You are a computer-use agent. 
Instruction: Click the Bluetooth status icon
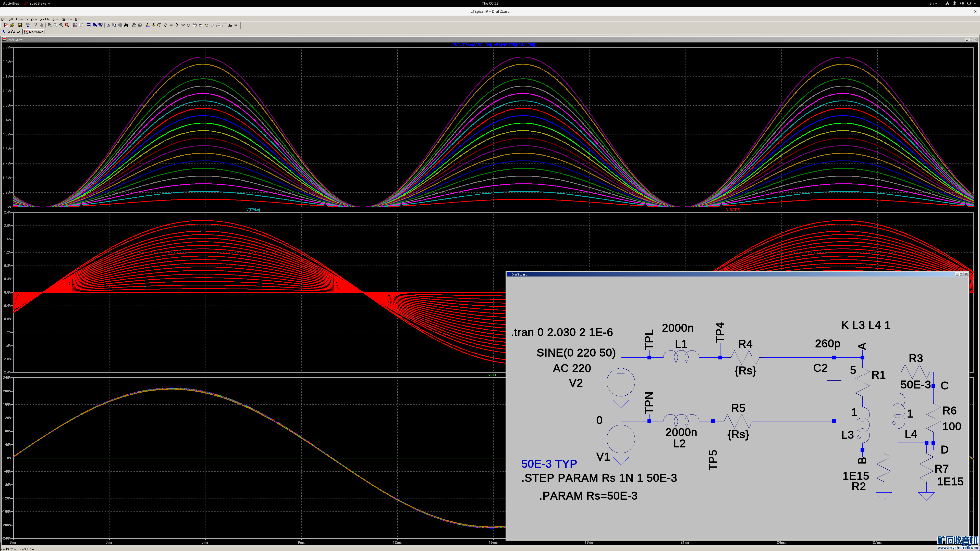[x=954, y=3]
